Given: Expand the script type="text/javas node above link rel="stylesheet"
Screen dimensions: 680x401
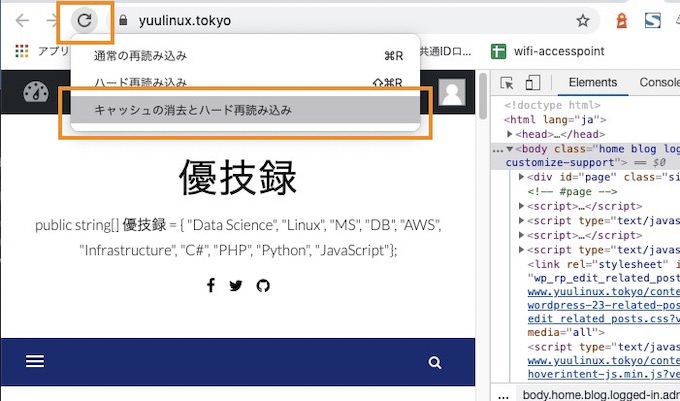Looking at the screenshot, I should [x=522, y=250].
